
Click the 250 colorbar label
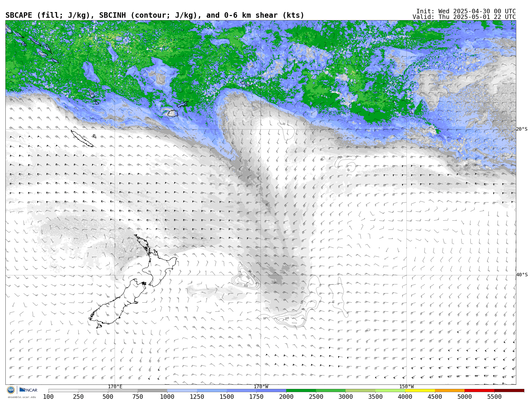(x=78, y=397)
